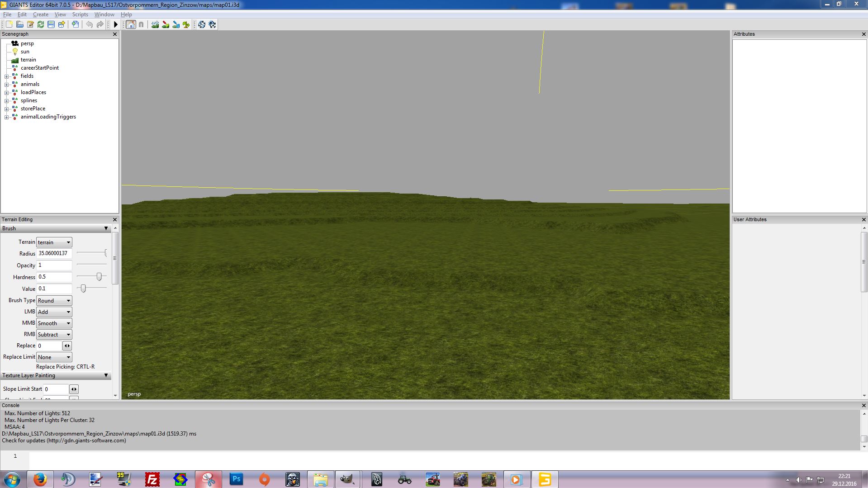Click the green reload arrows icon

coord(41,24)
